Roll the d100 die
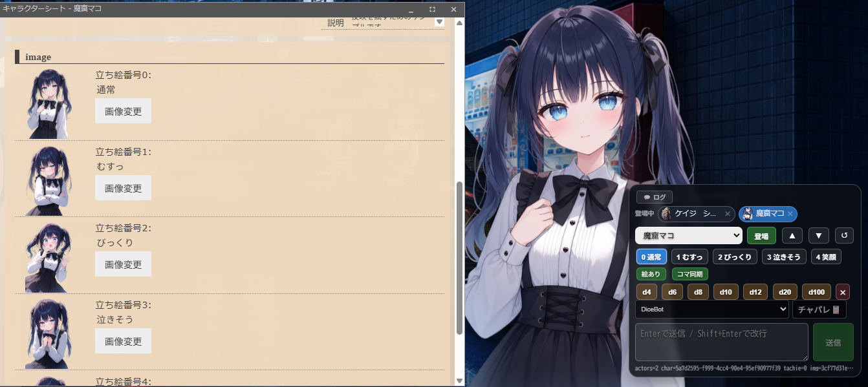The image size is (868, 387). tap(817, 292)
